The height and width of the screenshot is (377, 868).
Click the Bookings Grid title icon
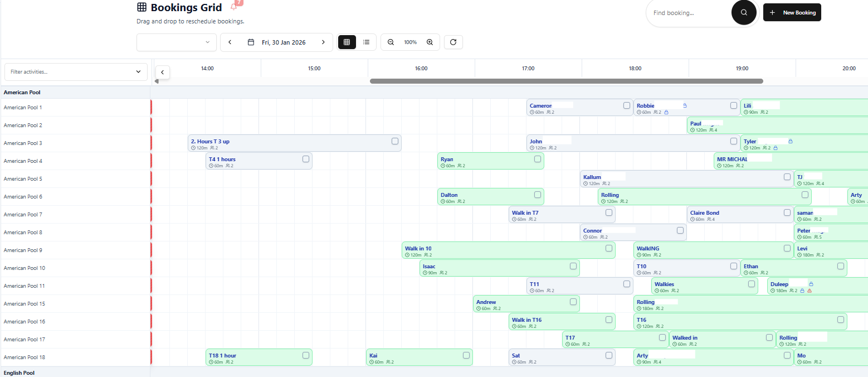(142, 7)
